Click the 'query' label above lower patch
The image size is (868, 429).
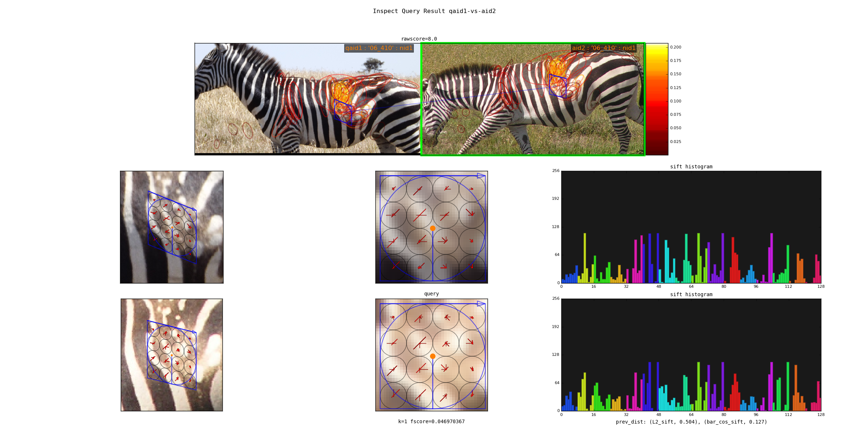pos(431,294)
